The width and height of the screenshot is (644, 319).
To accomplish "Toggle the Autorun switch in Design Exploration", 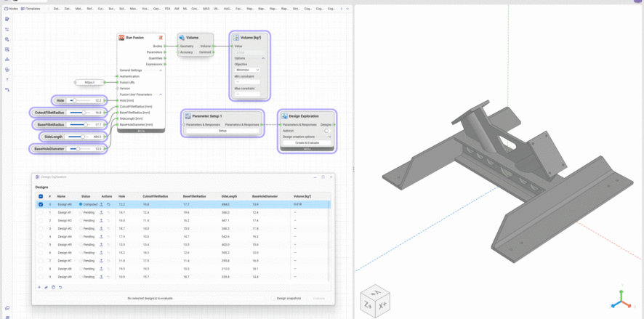I will 326,131.
